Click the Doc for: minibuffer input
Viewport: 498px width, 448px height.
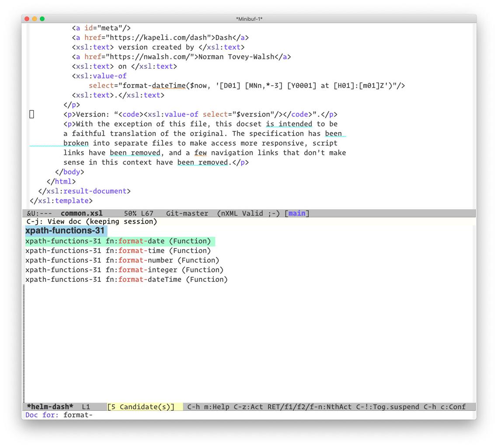(x=78, y=415)
